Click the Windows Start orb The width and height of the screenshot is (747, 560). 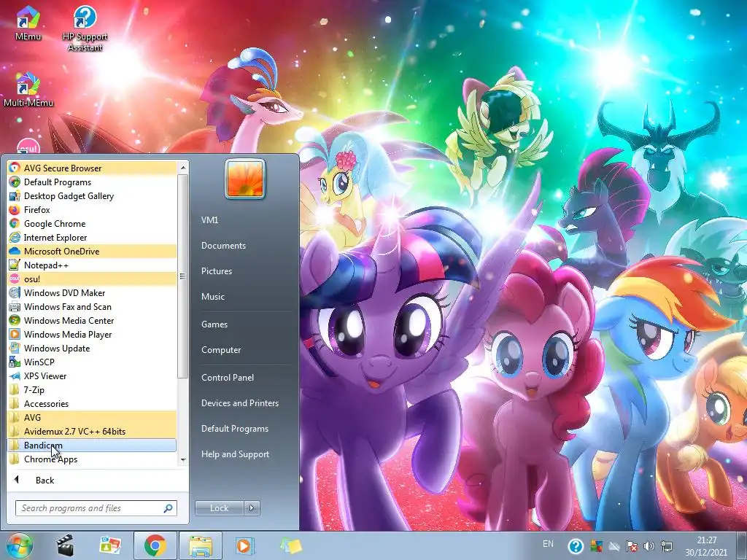[19, 545]
